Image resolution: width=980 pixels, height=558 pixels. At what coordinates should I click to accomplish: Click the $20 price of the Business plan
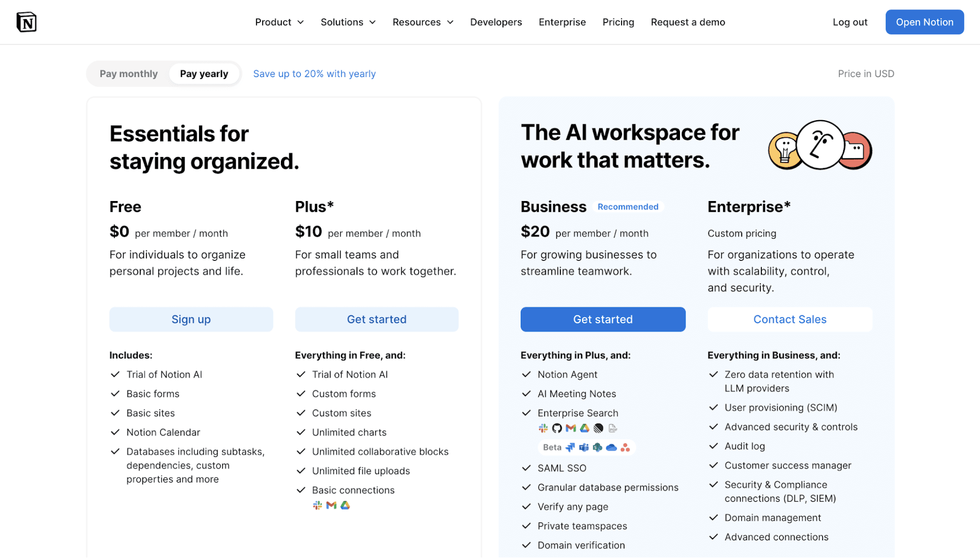(x=535, y=231)
